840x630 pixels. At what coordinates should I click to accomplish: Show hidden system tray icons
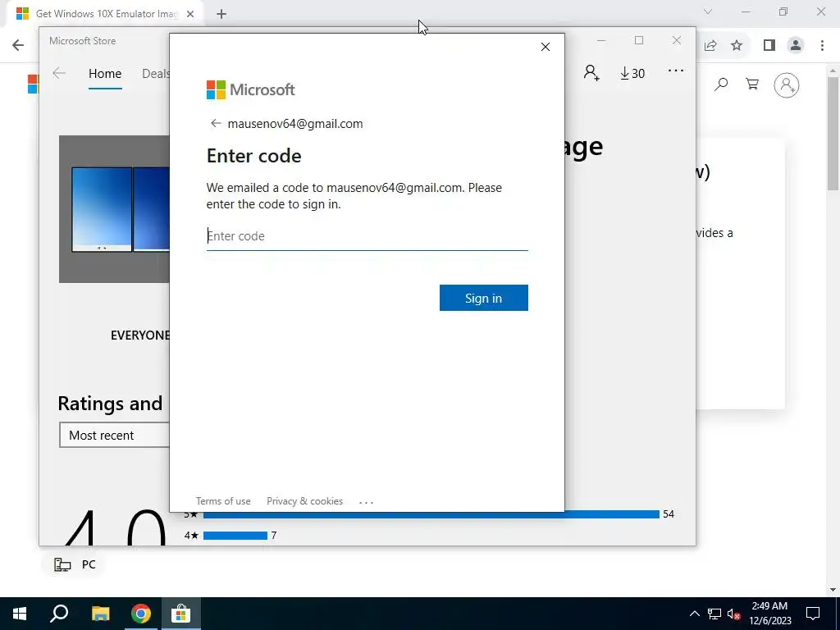pyautogui.click(x=694, y=614)
